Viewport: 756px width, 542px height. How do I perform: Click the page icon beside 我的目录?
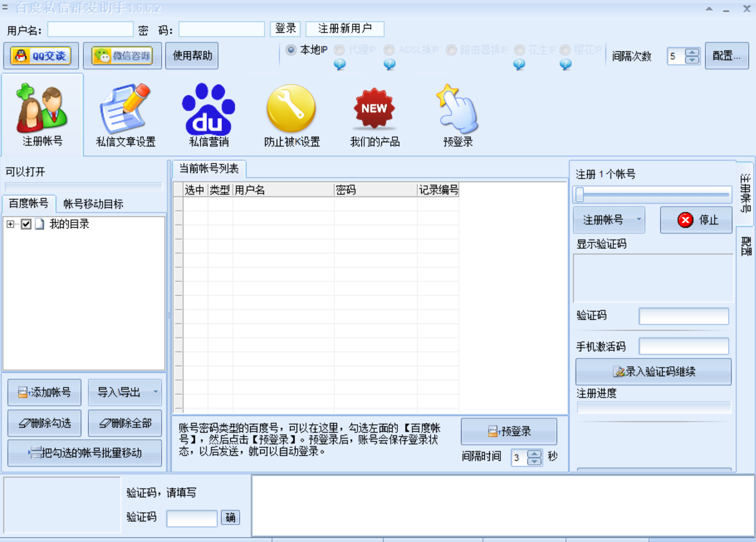[39, 224]
